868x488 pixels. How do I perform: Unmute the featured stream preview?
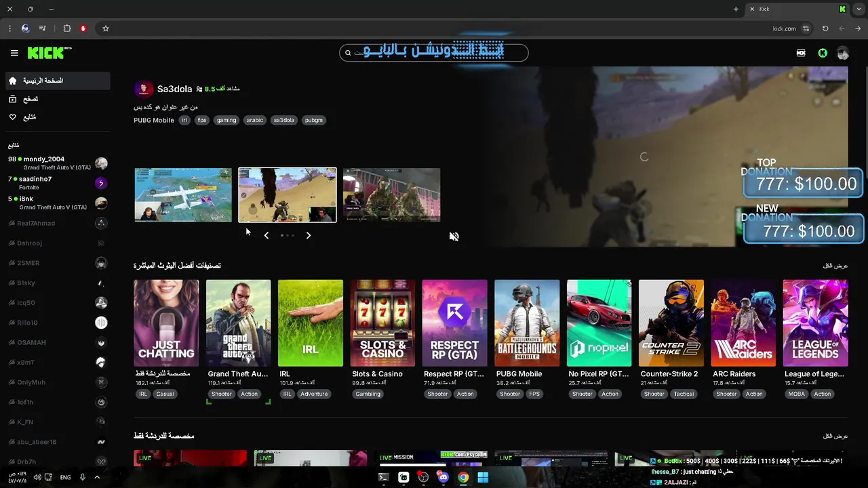pyautogui.click(x=454, y=236)
